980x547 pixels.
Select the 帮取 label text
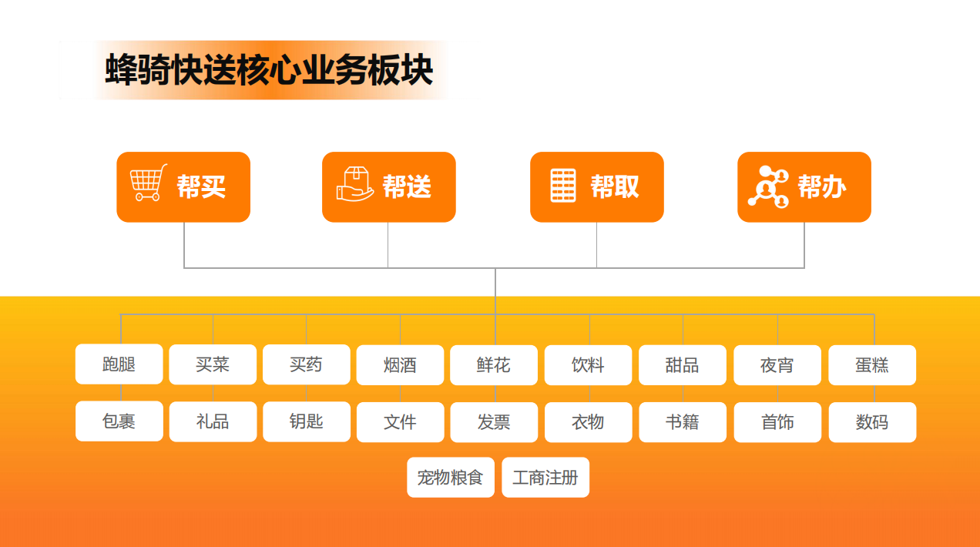(x=615, y=186)
